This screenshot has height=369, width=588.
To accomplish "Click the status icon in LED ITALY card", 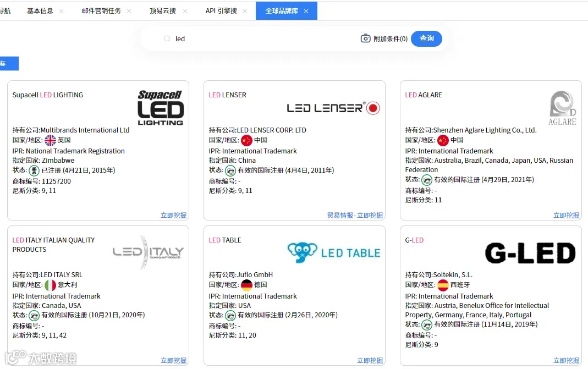I will 34,315.
